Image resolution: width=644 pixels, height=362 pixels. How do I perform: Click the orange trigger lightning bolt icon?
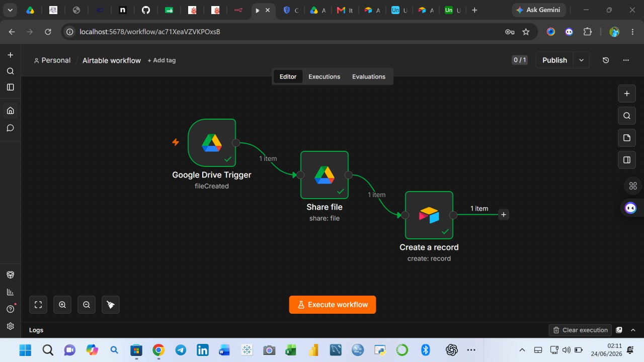[176, 142]
